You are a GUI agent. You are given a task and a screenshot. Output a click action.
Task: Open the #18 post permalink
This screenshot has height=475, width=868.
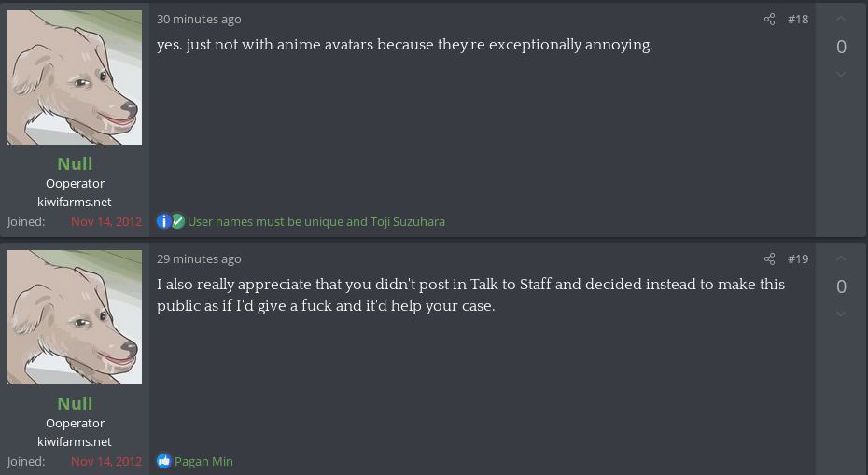pyautogui.click(x=798, y=20)
